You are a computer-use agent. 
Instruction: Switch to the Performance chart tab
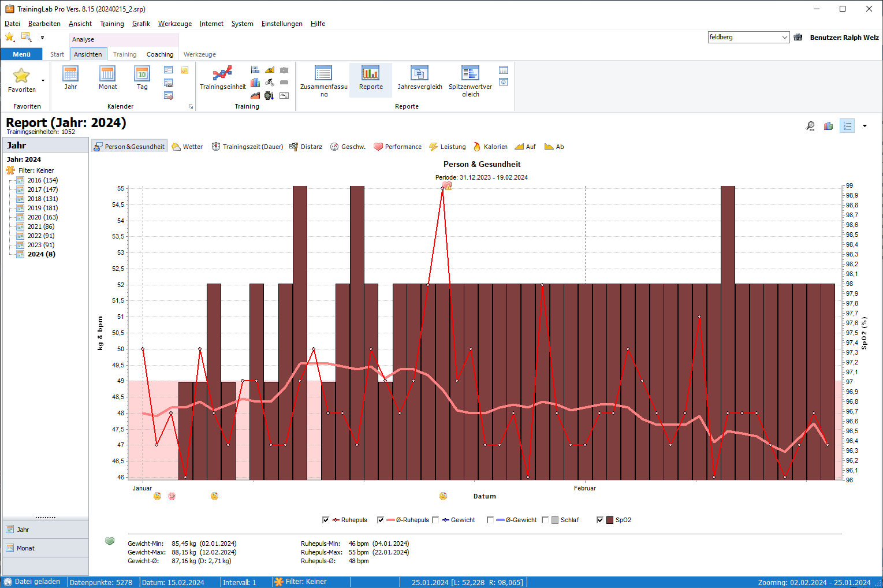click(x=398, y=147)
